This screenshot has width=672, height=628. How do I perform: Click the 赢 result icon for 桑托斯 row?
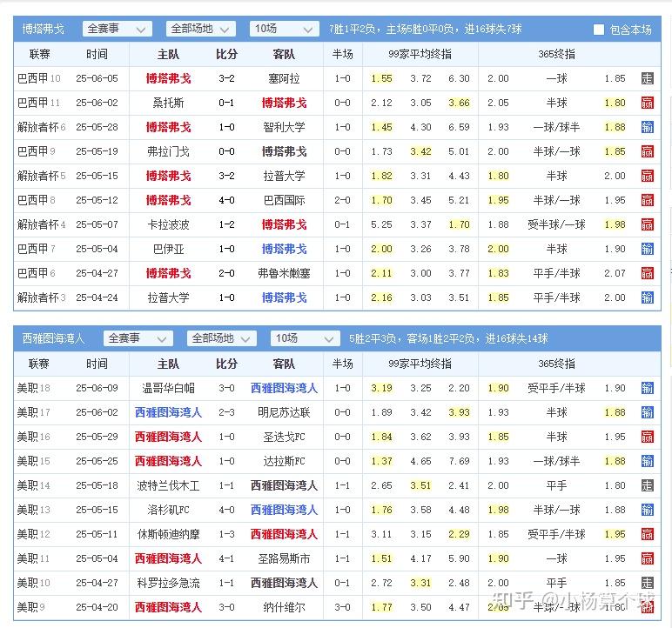tap(647, 103)
